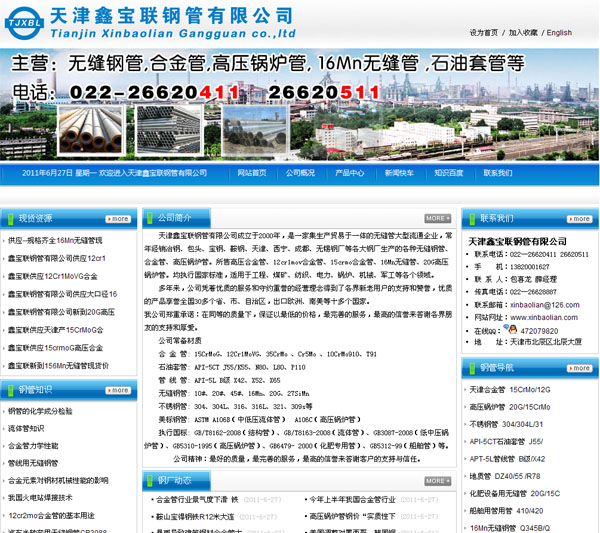Viewport: 600px width, 533px height.
Task: Click the 钢管导航 panel heading
Action: 497,368
